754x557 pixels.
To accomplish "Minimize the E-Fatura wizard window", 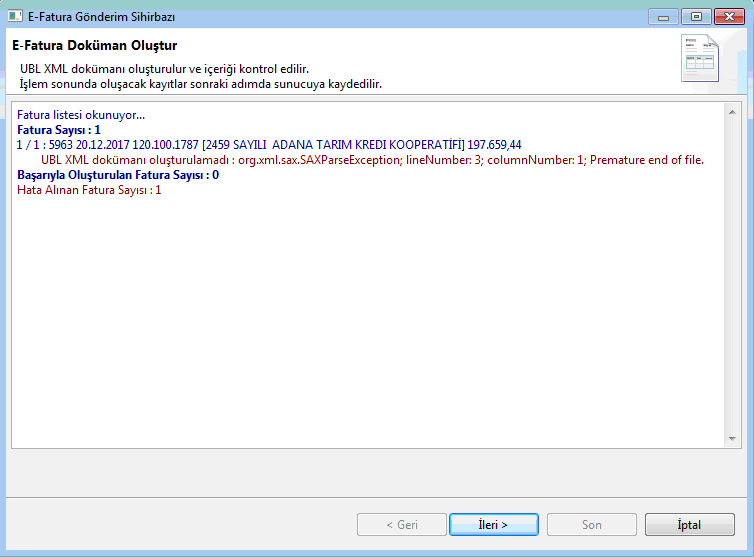I will tap(663, 16).
